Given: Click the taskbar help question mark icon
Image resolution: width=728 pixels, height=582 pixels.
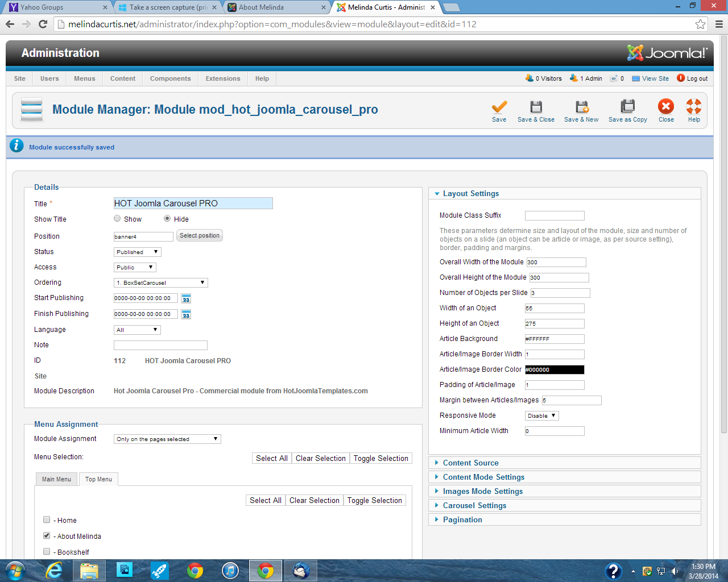Looking at the screenshot, I should (613, 571).
